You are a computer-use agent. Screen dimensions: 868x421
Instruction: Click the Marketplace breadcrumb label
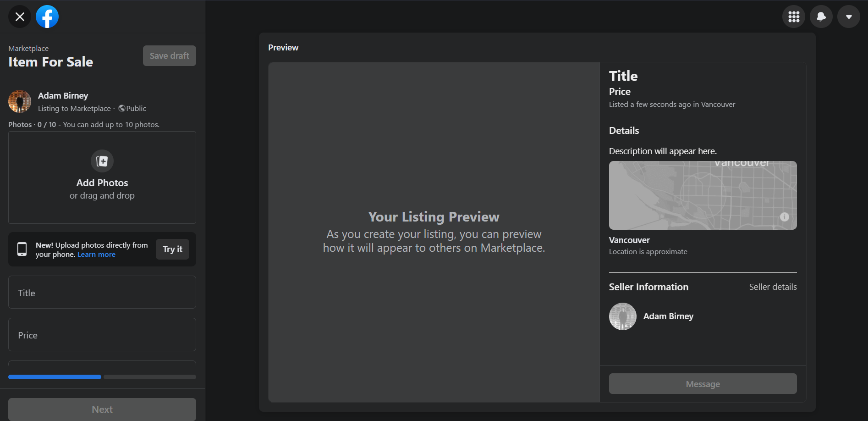28,48
